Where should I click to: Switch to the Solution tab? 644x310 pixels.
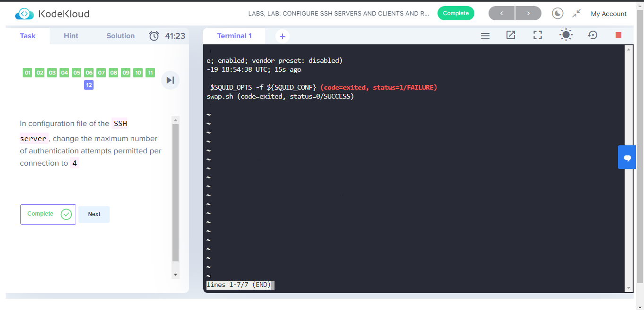120,36
